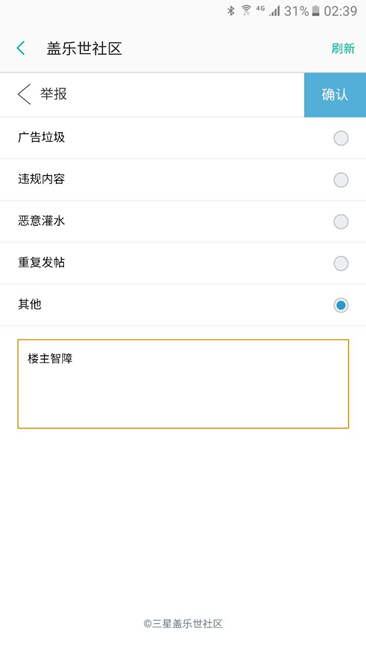366x650 pixels.
Task: Tap the Bluetooth status icon
Action: pos(230,11)
